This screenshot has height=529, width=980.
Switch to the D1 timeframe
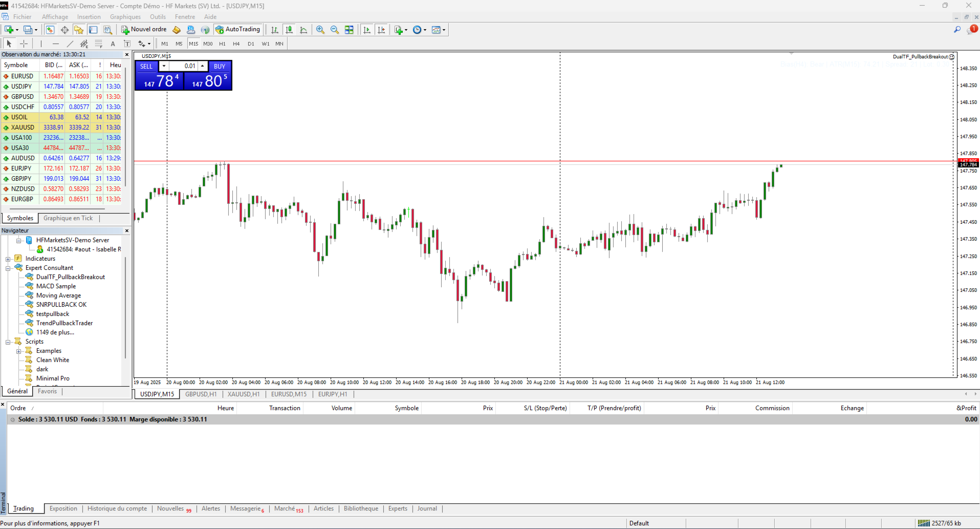(x=251, y=44)
